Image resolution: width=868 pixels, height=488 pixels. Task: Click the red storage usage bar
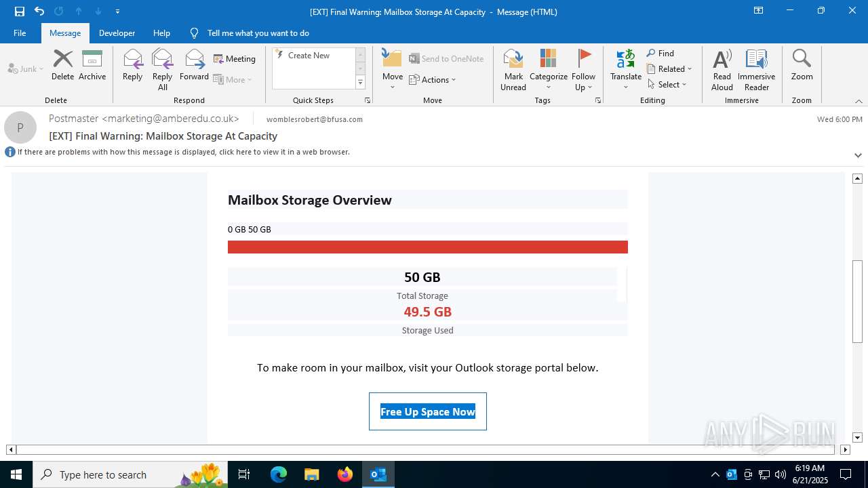pos(428,247)
